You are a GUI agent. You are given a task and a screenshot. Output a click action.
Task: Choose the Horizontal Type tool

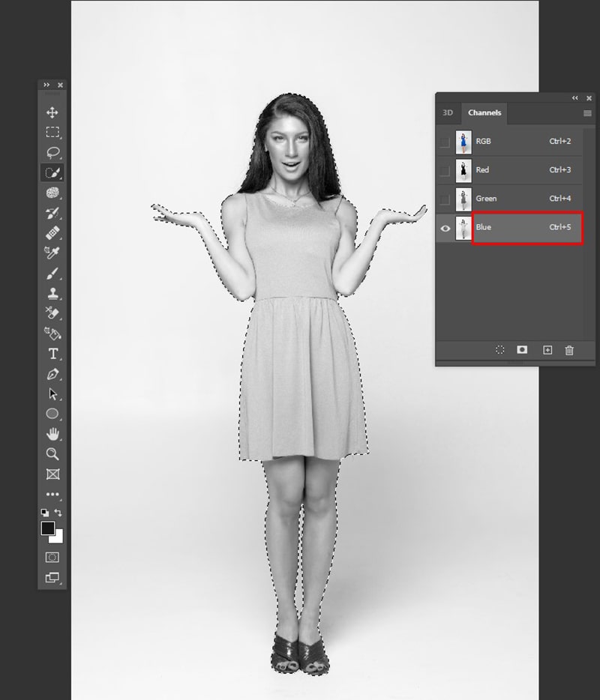point(52,354)
